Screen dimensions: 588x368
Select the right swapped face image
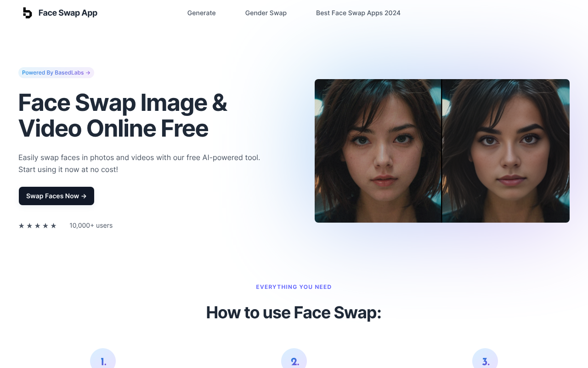[x=505, y=151]
